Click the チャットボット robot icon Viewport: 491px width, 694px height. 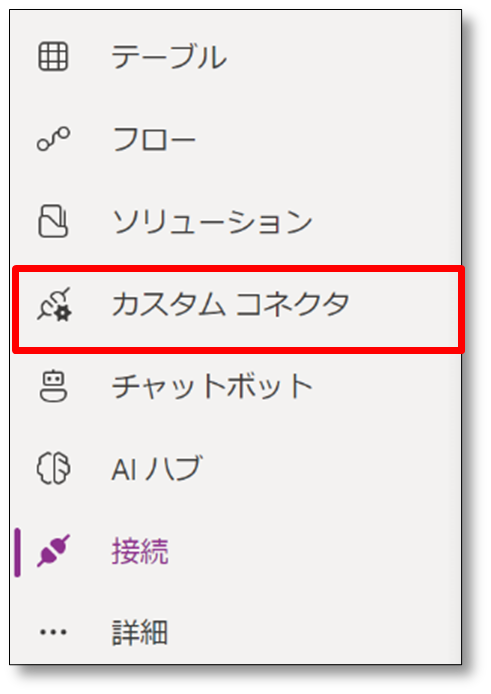[53, 386]
